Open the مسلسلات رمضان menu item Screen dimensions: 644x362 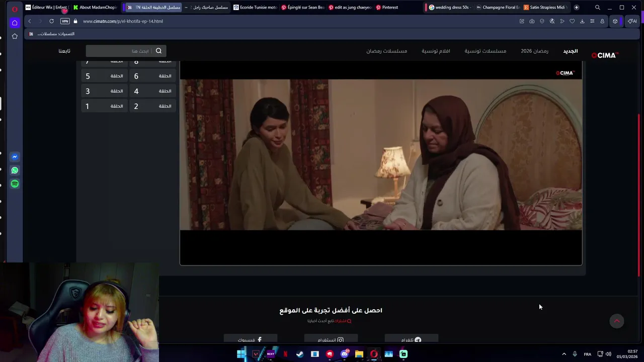tap(386, 51)
